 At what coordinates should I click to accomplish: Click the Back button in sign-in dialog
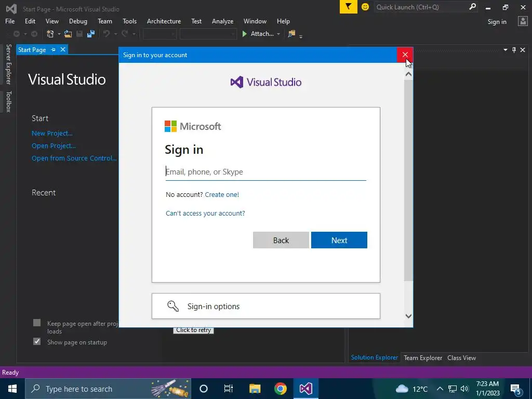coord(281,240)
